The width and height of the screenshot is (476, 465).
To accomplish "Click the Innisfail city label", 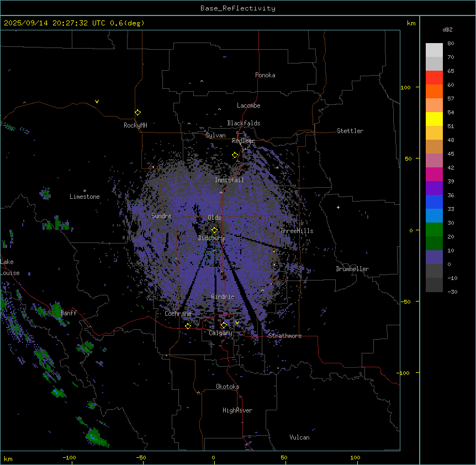I will [x=229, y=180].
